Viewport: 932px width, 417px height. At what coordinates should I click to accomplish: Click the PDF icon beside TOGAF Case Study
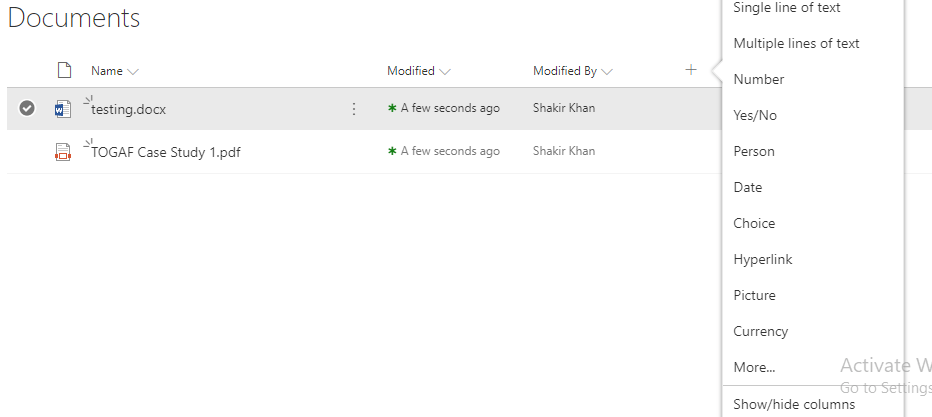(63, 152)
